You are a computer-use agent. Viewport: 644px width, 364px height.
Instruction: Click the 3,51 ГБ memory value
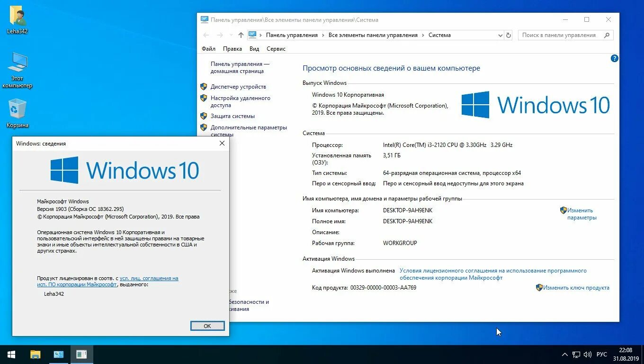click(x=392, y=155)
